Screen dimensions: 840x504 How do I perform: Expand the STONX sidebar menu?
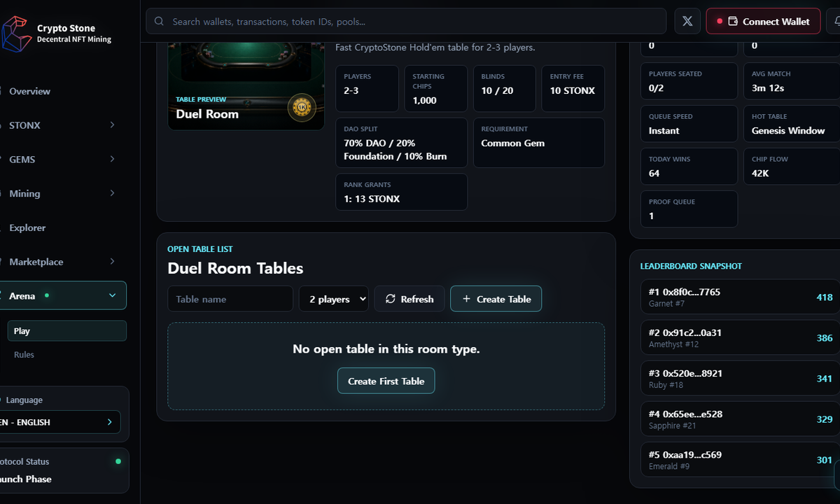point(112,125)
